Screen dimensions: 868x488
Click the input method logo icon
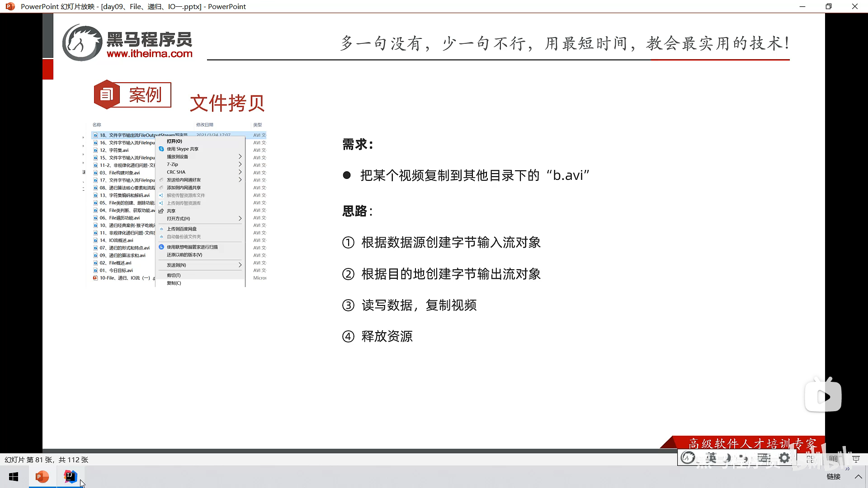pyautogui.click(x=688, y=458)
